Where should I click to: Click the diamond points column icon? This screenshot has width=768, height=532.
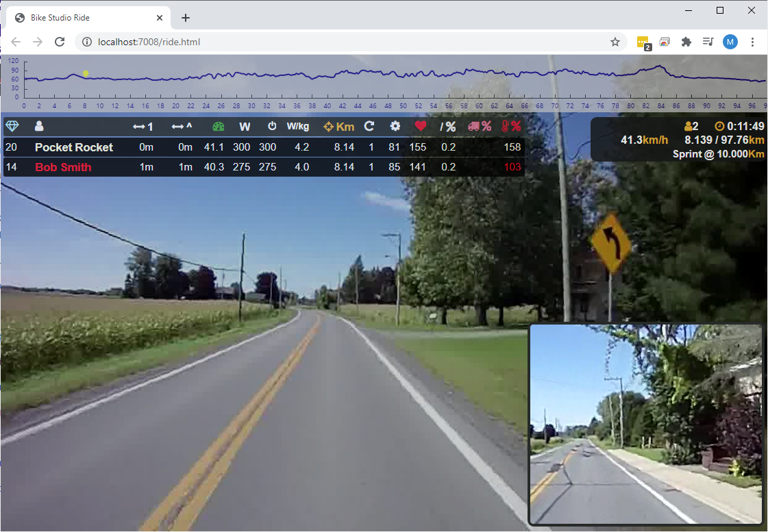pyautogui.click(x=12, y=126)
